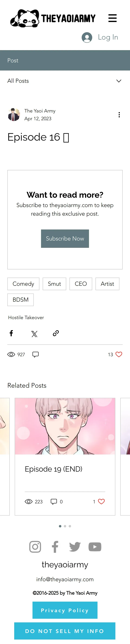This screenshot has width=130, height=644.
Task: Expand the All Posts dropdown
Action: 119,81
